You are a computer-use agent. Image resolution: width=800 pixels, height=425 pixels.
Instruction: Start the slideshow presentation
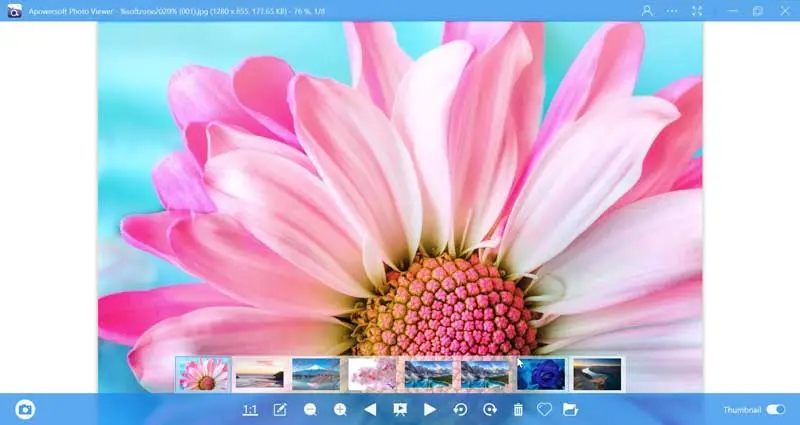click(x=400, y=410)
